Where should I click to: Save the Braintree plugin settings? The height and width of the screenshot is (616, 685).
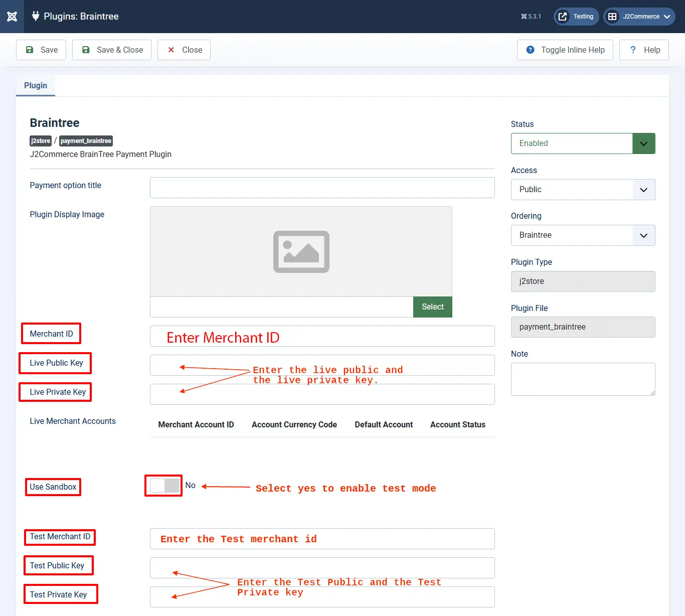pos(41,50)
